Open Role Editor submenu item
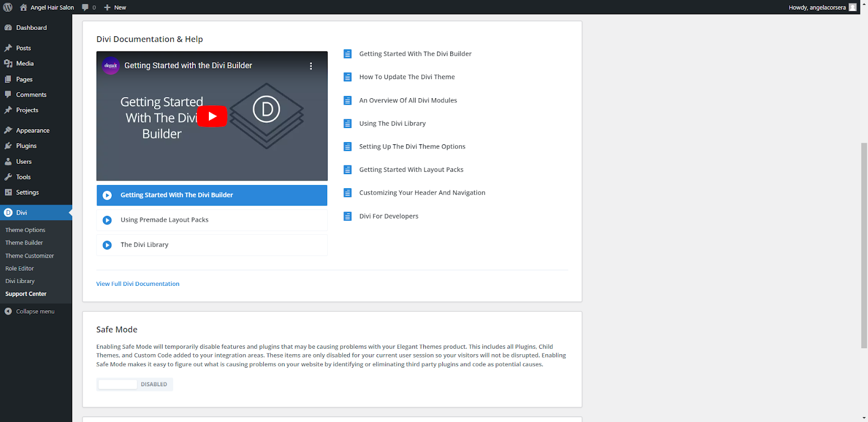 (20, 268)
